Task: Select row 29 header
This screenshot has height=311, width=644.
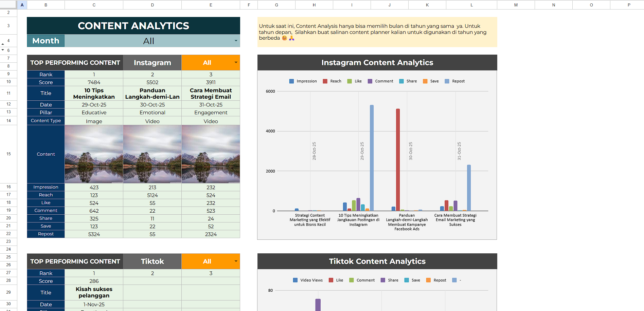Action: [x=8, y=292]
